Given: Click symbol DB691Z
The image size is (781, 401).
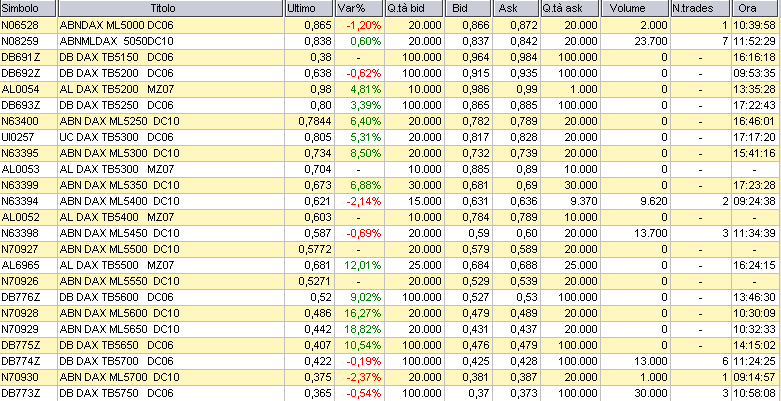Looking at the screenshot, I should coord(20,57).
